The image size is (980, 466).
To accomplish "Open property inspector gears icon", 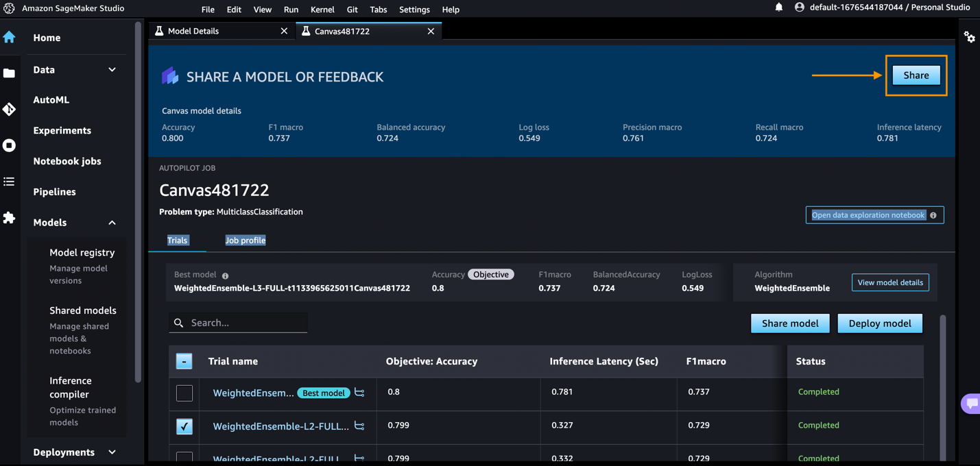I will point(969,37).
